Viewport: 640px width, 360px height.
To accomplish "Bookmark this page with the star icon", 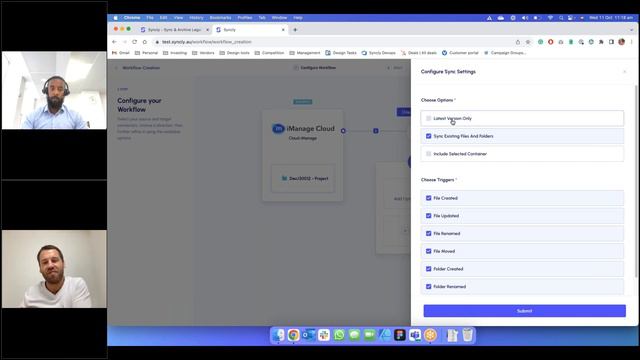I will pyautogui.click(x=528, y=42).
